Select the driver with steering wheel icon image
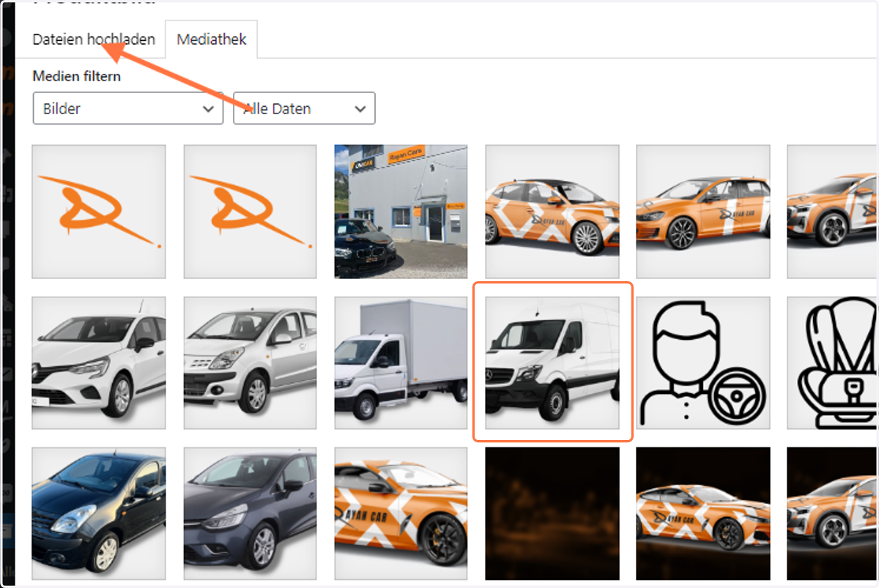879x588 pixels. (x=702, y=362)
